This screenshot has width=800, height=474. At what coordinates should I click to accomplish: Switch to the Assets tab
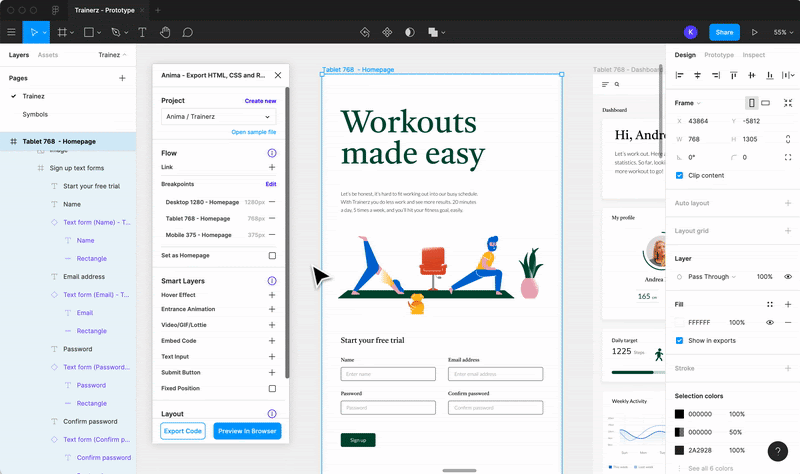coord(48,55)
